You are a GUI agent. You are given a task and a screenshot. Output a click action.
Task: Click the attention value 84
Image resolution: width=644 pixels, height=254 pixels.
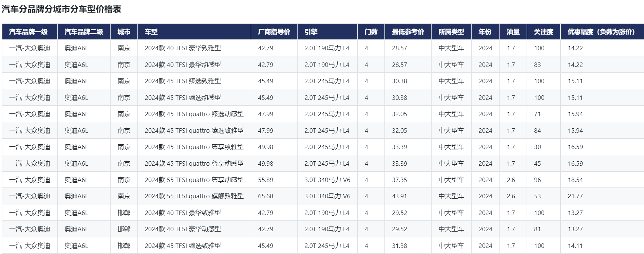pos(537,130)
